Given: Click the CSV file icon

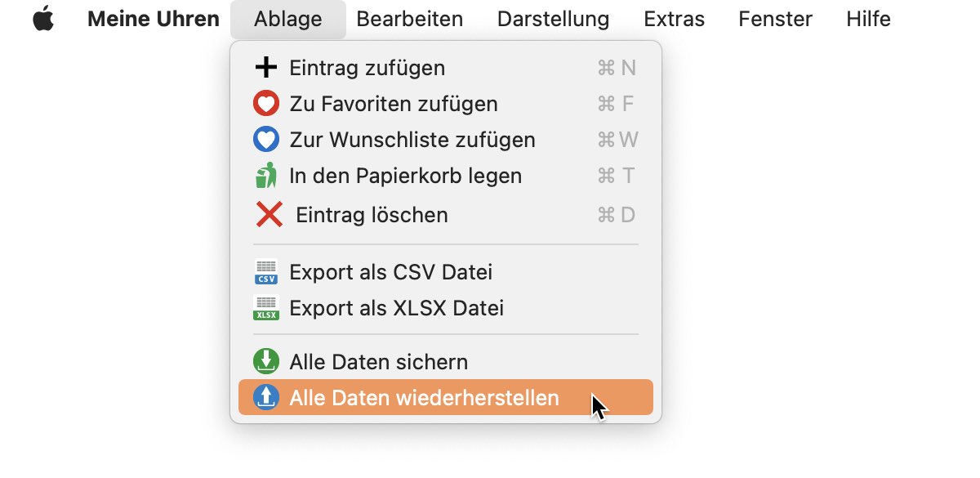Looking at the screenshot, I should tap(266, 271).
